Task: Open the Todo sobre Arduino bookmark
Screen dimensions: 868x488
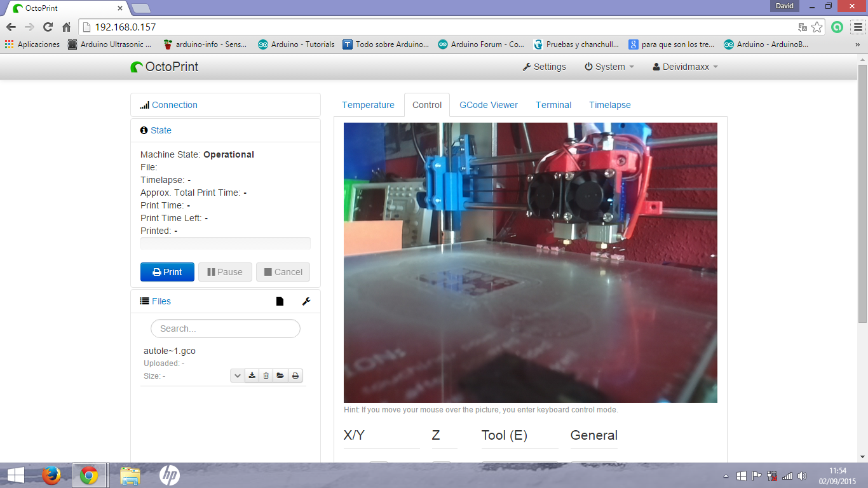Action: coord(386,44)
